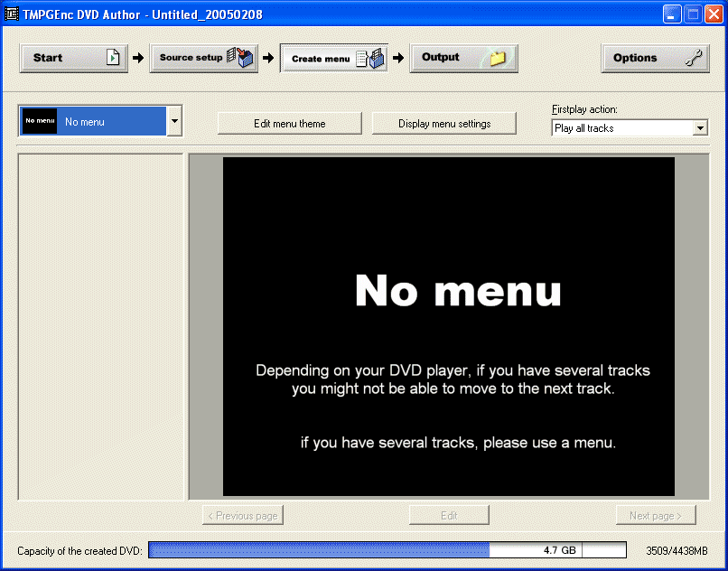Click the empty track list panel

click(x=101, y=327)
